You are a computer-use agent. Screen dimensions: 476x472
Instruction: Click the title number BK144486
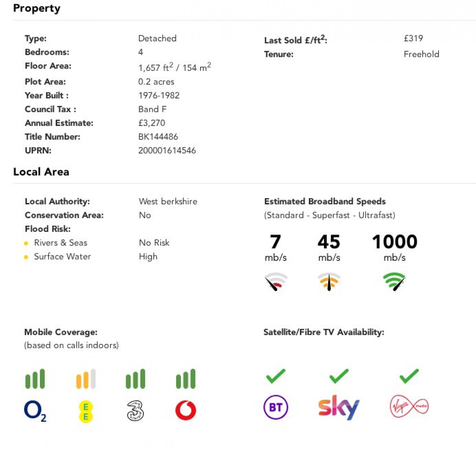point(158,137)
